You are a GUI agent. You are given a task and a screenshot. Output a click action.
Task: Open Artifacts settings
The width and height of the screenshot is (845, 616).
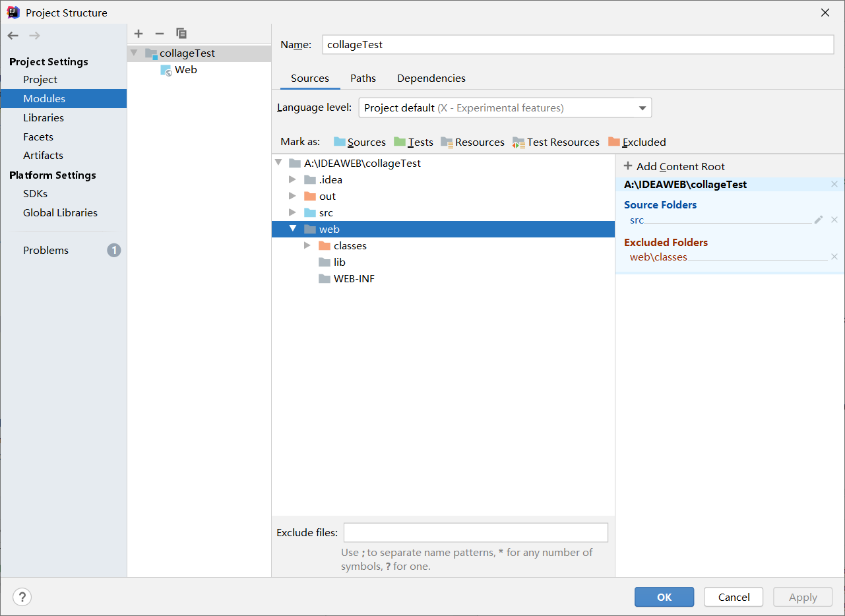pos(43,155)
